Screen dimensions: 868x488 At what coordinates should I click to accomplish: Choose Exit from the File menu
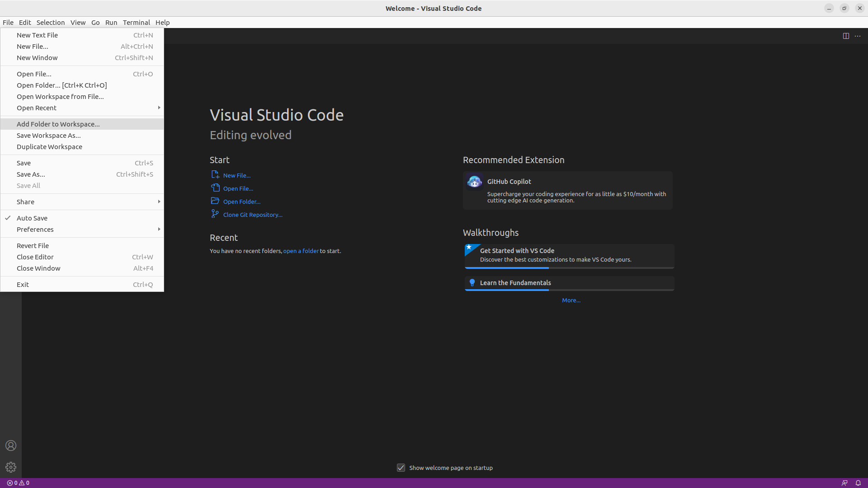[82, 285]
